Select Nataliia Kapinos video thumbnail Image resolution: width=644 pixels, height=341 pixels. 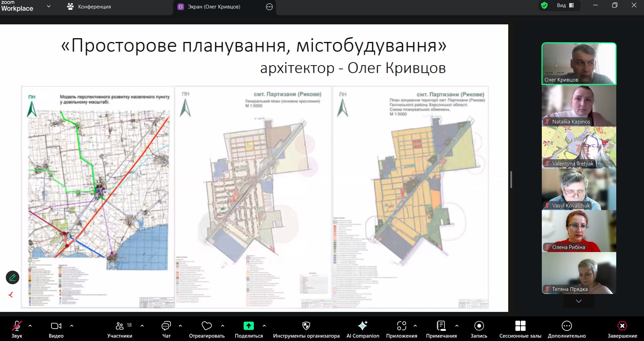point(579,106)
